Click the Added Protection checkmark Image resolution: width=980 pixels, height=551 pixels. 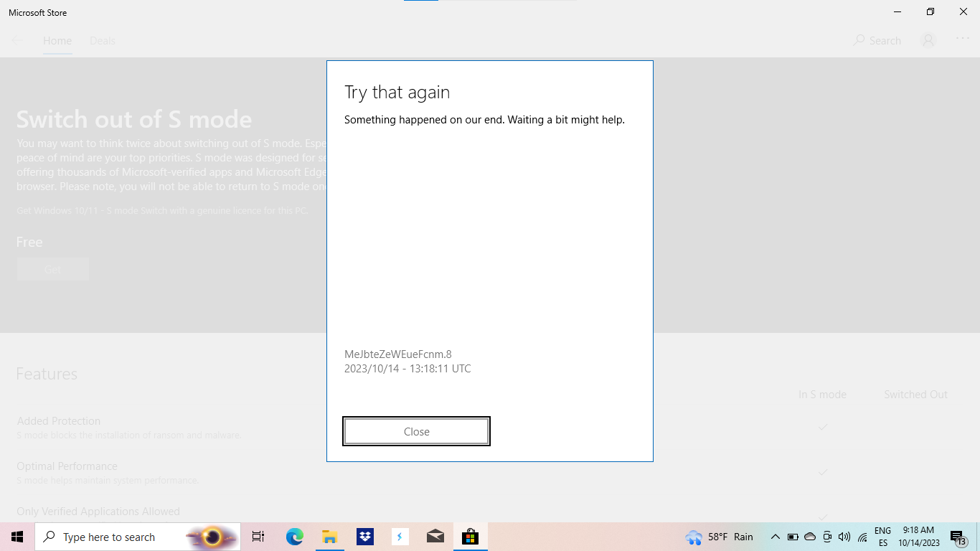823,427
